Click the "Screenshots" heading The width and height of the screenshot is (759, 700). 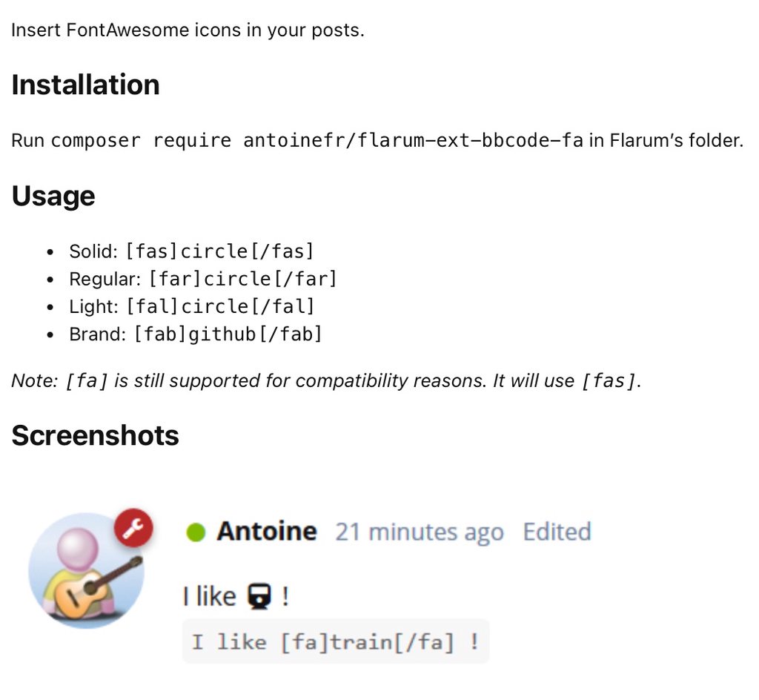point(95,435)
